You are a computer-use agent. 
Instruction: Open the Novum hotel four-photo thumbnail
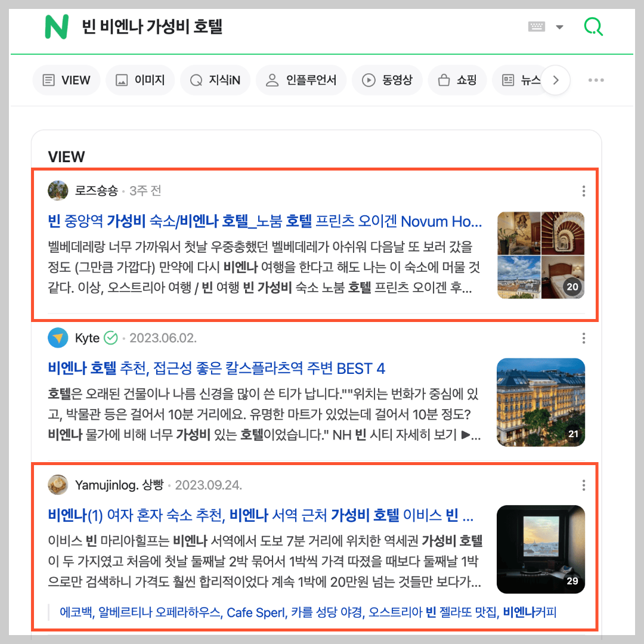[x=541, y=255]
